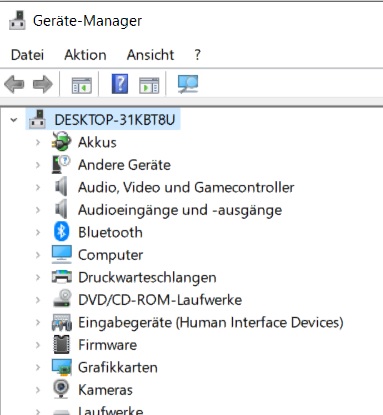Expand the Firmware category

[38, 345]
